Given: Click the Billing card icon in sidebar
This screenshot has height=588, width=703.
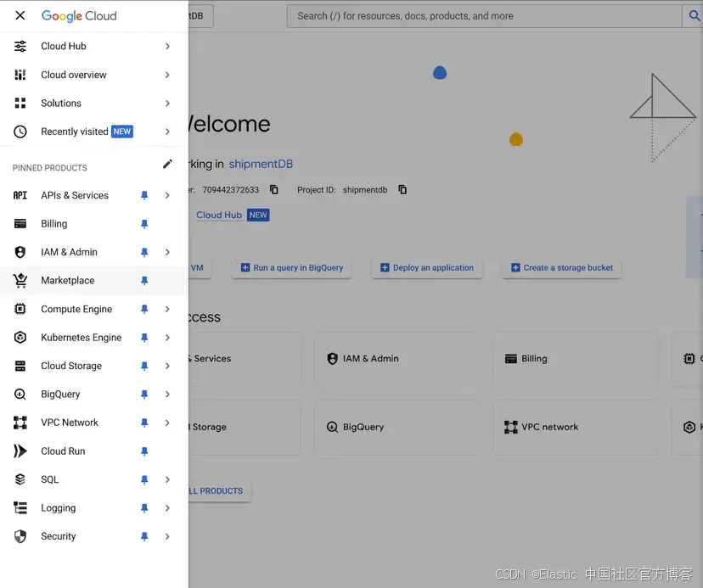Looking at the screenshot, I should [x=20, y=224].
